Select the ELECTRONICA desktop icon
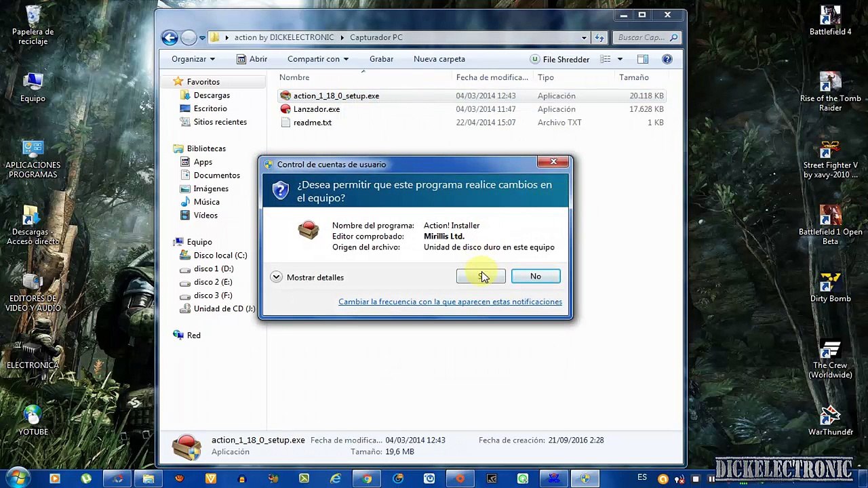 tap(33, 354)
